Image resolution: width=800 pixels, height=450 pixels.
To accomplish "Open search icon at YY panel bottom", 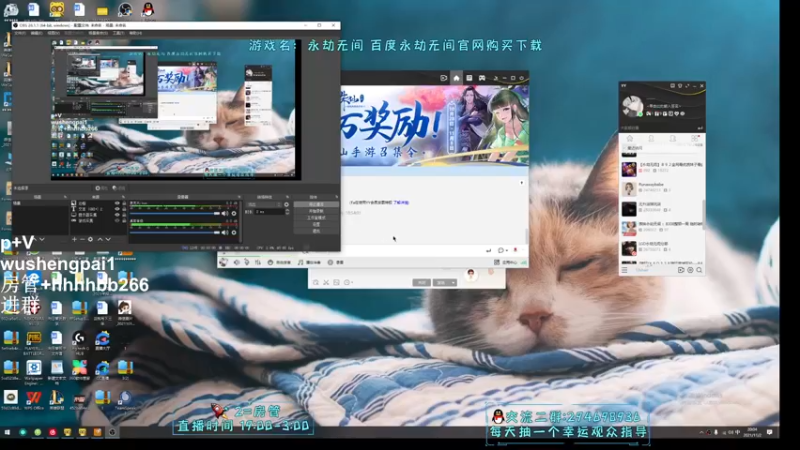I will tap(699, 270).
